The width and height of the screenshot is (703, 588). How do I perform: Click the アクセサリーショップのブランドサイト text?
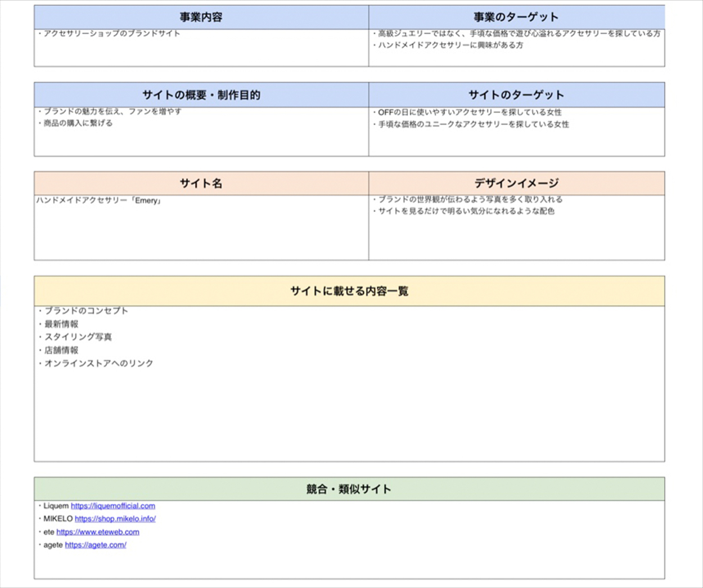pos(111,34)
